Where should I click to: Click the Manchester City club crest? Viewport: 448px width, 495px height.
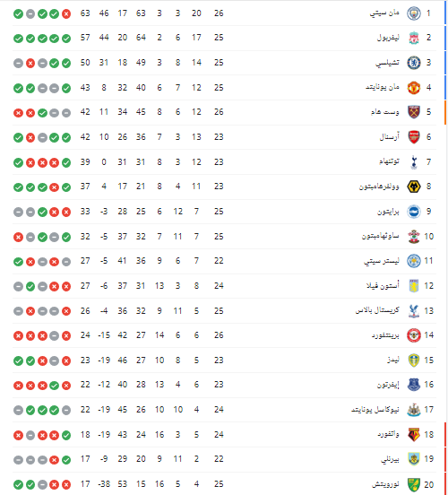[414, 13]
